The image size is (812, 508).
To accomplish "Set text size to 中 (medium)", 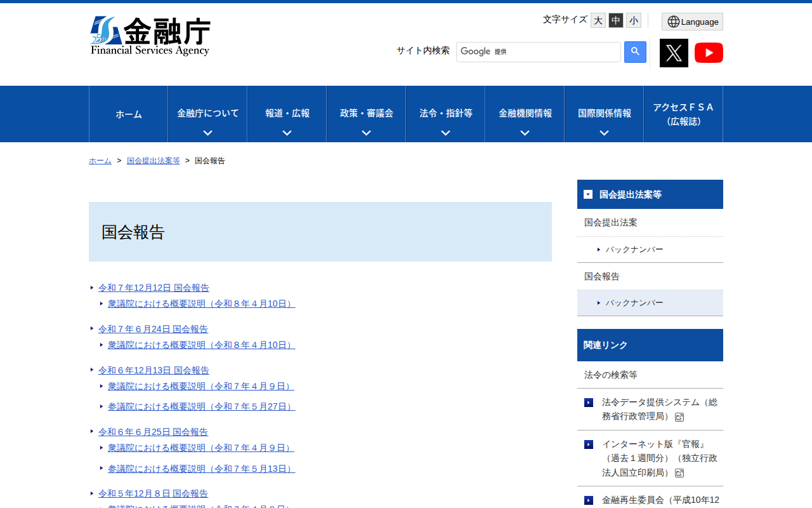I will [x=616, y=20].
